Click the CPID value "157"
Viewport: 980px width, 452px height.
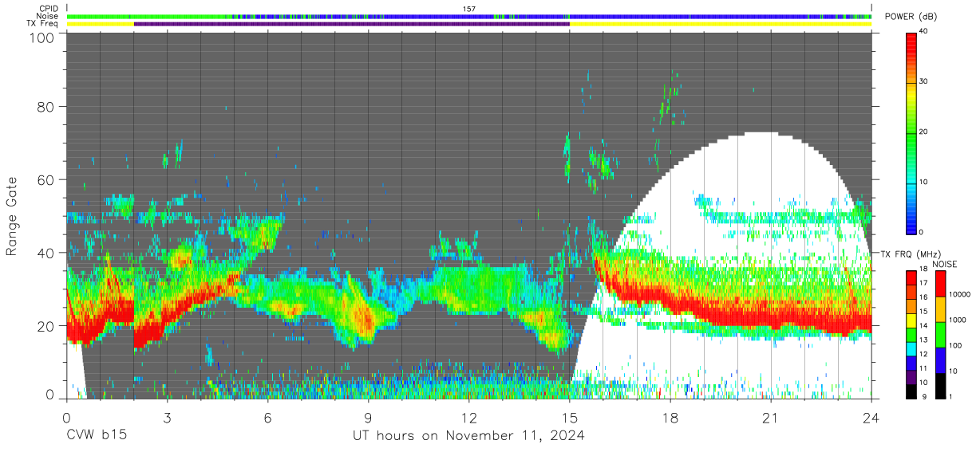coord(469,8)
